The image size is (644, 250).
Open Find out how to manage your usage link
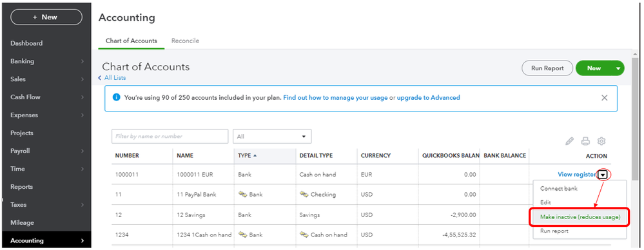coord(335,98)
